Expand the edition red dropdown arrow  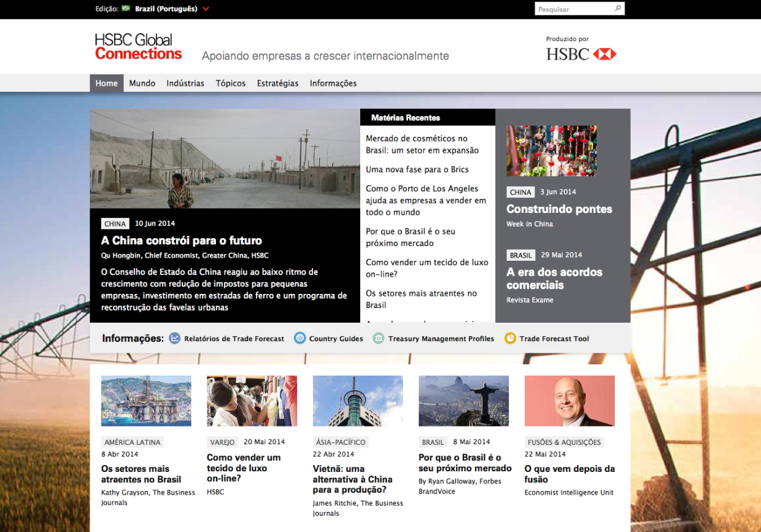(206, 9)
